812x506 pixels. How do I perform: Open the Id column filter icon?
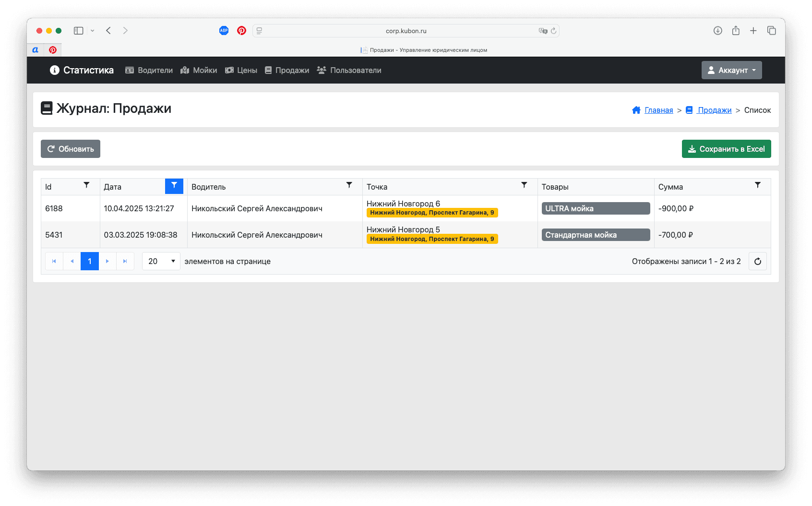pos(86,185)
